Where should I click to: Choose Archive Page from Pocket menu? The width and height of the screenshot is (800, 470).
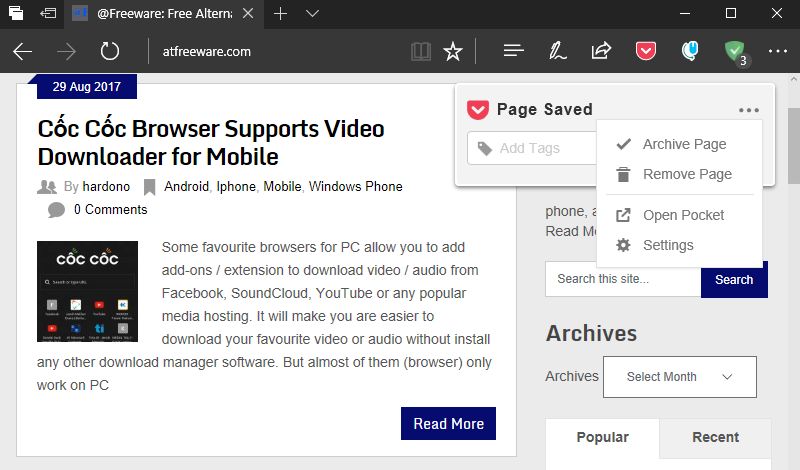point(684,144)
